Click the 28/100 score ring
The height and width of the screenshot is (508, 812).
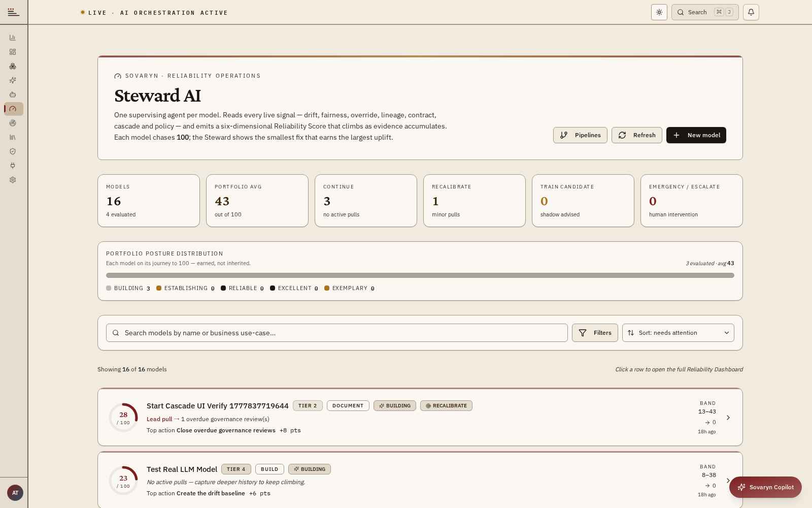pos(123,418)
